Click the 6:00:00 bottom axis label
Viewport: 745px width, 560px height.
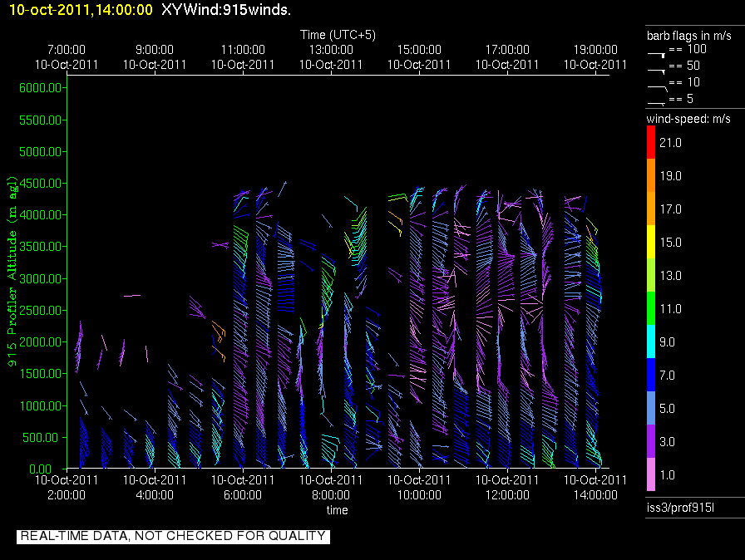coord(243,495)
